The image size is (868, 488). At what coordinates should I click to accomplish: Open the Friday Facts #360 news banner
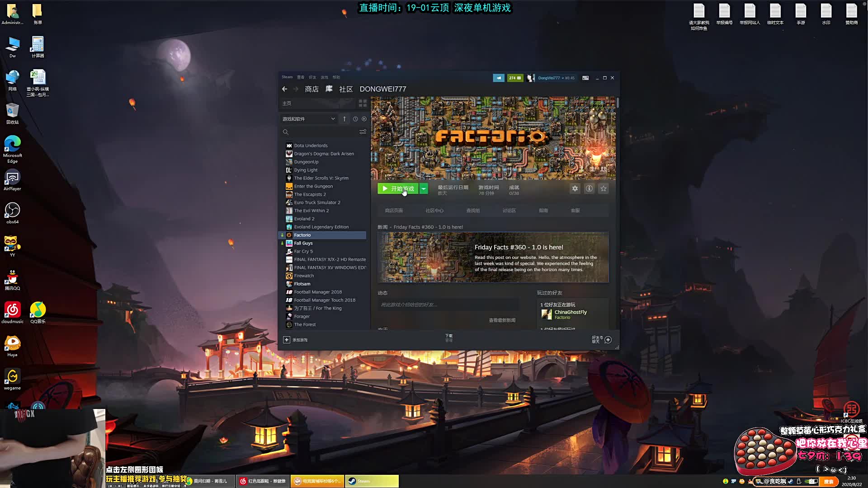493,258
